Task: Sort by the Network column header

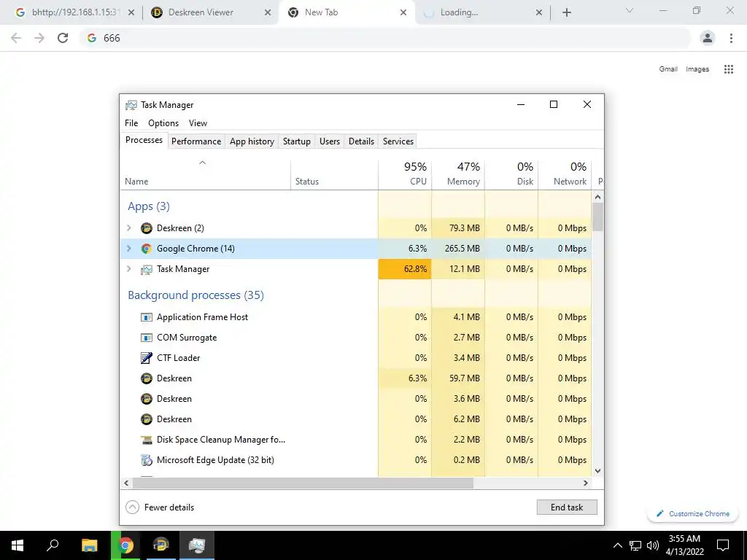Action: pos(565,175)
